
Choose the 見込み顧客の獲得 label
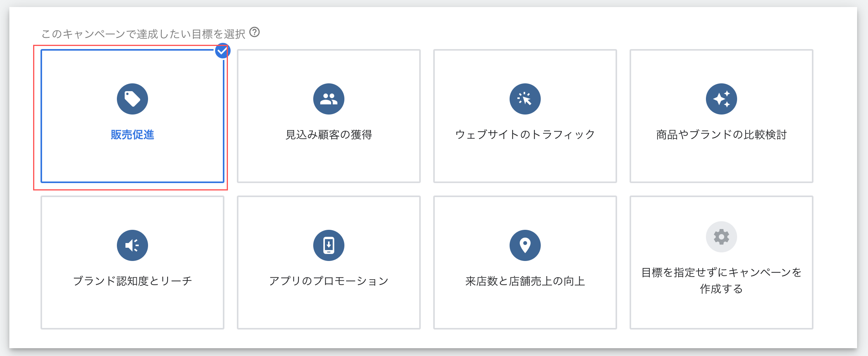tap(329, 135)
